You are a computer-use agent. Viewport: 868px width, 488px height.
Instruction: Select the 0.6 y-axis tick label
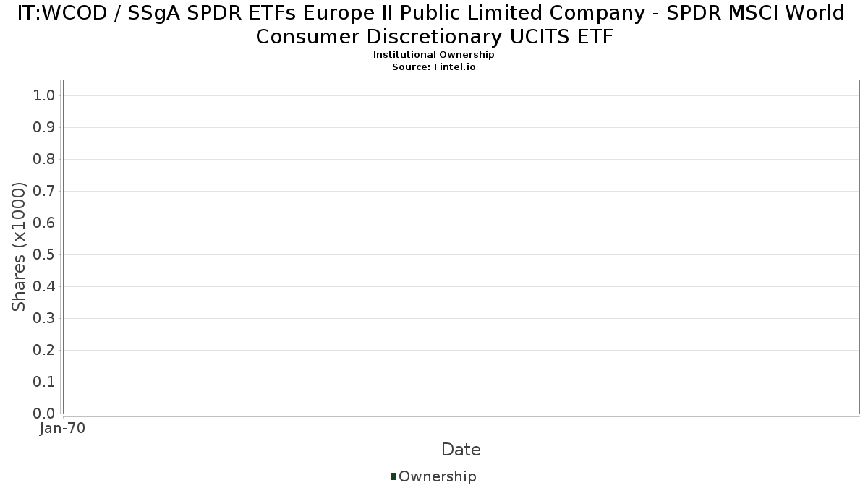(x=44, y=223)
